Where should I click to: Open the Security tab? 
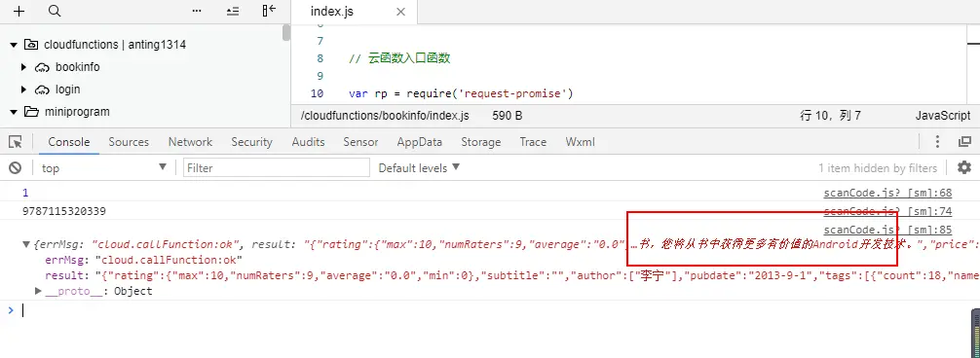(252, 142)
